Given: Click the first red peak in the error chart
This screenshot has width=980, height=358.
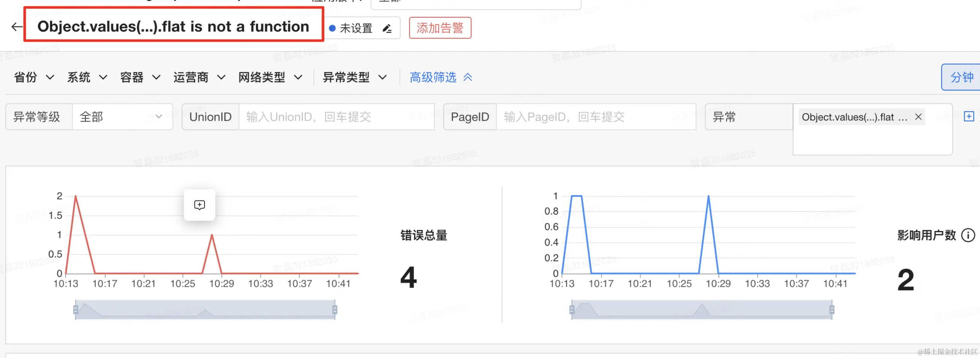Looking at the screenshot, I should point(76,196).
